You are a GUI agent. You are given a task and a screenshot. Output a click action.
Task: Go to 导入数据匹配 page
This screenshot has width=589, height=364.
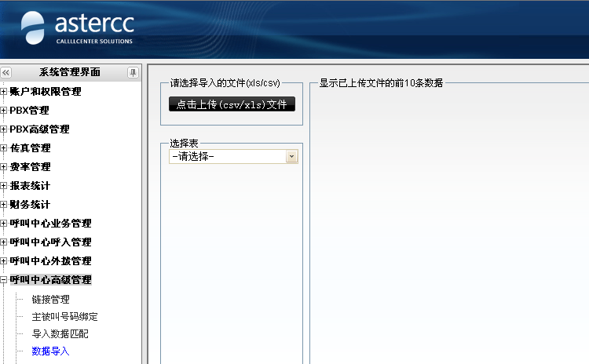tap(60, 334)
